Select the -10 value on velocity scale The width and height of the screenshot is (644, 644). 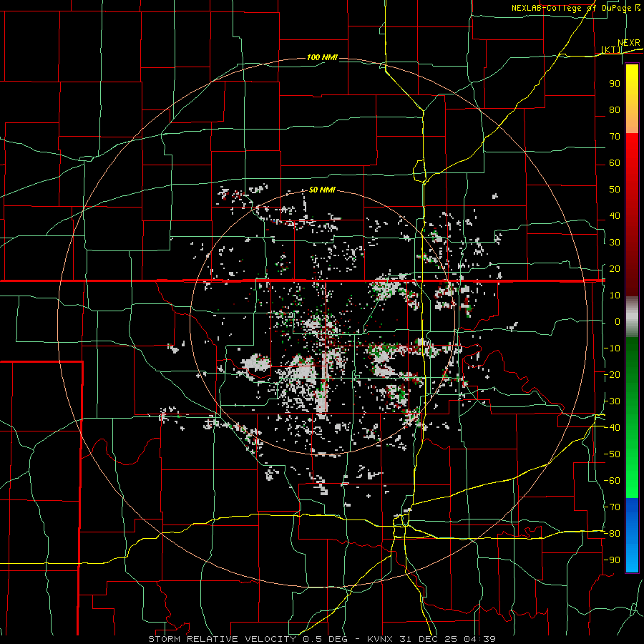coord(612,348)
